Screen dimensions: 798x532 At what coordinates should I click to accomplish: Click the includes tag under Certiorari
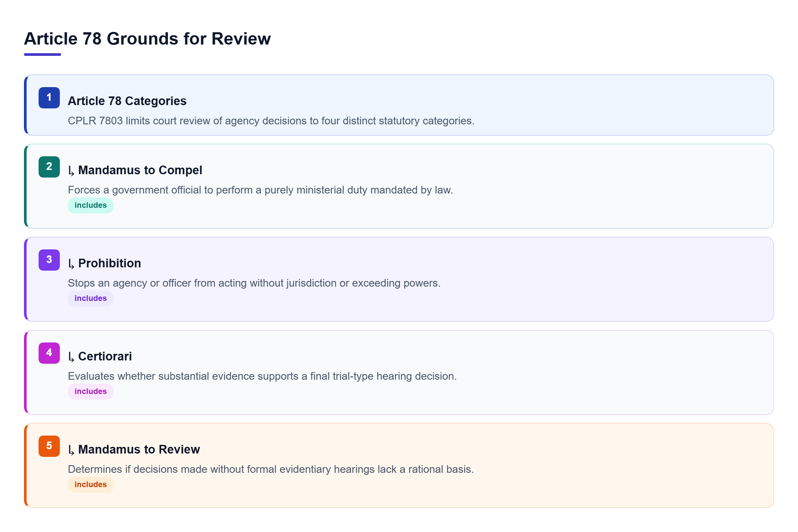point(90,392)
